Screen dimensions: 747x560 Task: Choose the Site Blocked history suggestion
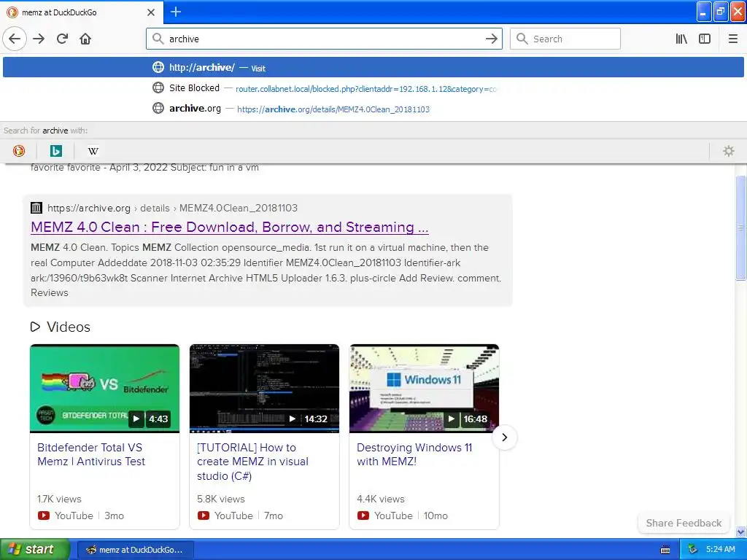[373, 88]
